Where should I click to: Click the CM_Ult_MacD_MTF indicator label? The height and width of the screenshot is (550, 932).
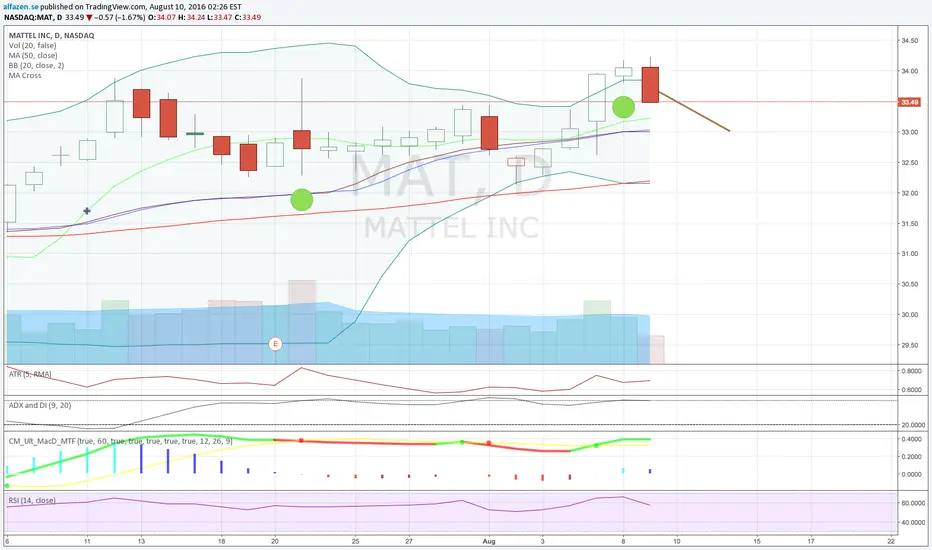coord(121,441)
